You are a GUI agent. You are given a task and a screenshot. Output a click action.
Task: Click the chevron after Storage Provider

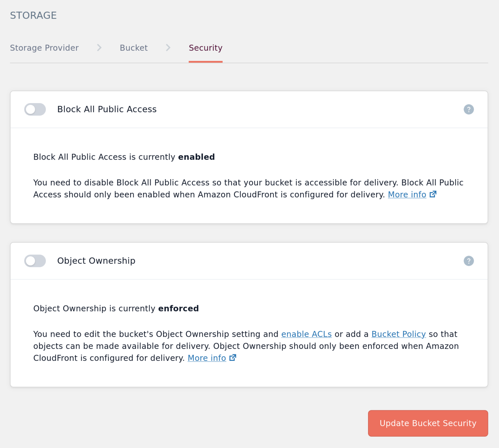tap(99, 47)
